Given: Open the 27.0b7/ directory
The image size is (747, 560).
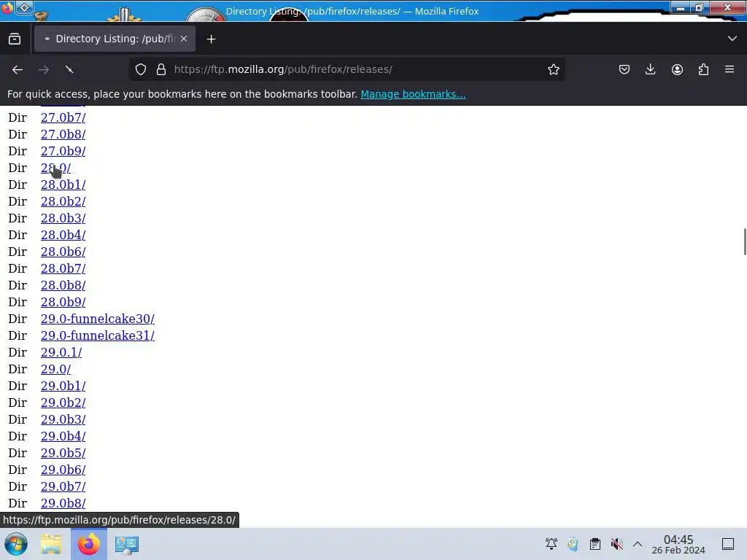Looking at the screenshot, I should (x=63, y=117).
